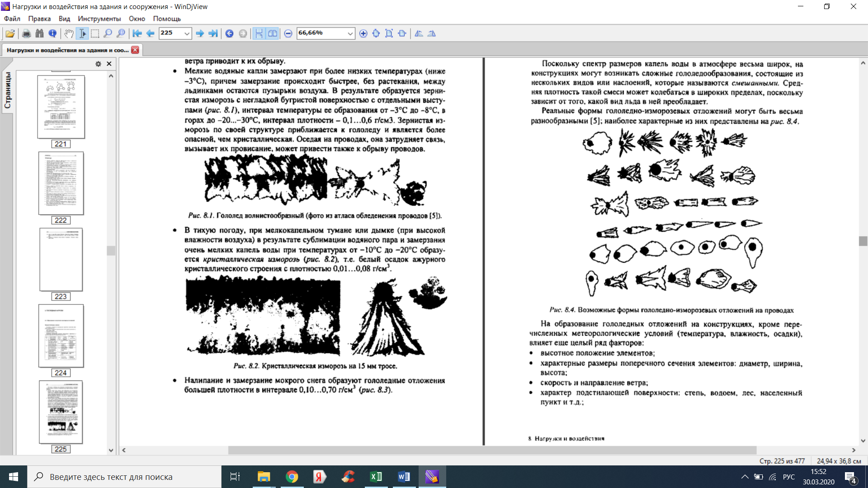Open thumbnails panel settings gear

point(98,64)
